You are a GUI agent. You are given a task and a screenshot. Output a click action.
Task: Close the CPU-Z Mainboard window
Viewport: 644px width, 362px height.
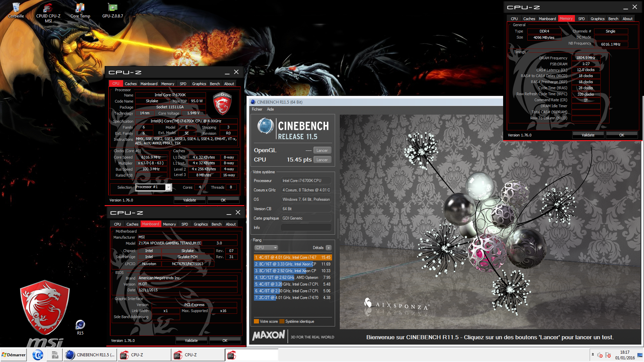tap(238, 213)
